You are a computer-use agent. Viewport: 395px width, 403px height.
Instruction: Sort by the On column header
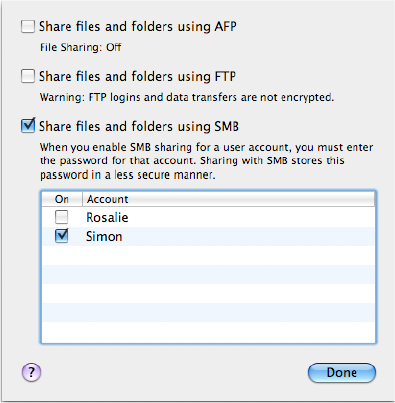(x=62, y=199)
